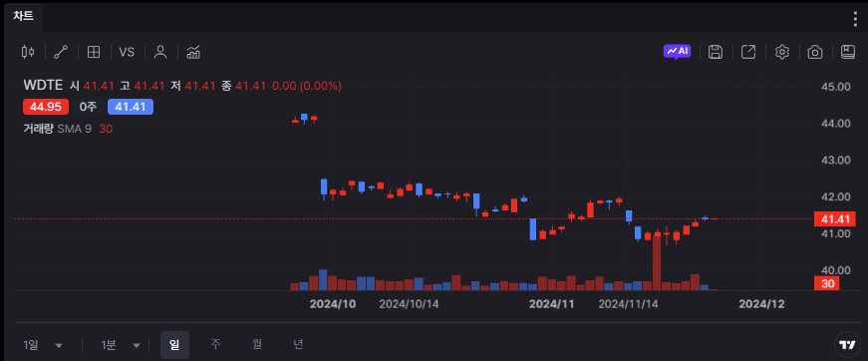Click the 41.41 current price axis label
Viewport: 868px width, 361px height.
pyautogui.click(x=835, y=219)
